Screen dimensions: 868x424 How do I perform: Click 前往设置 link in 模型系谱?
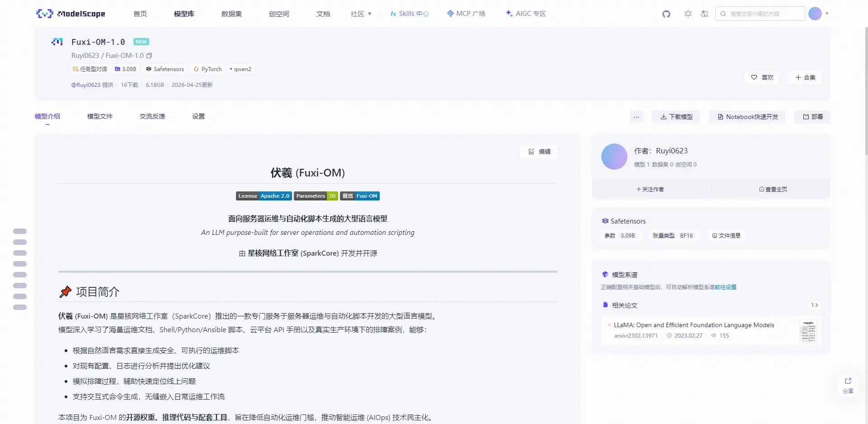coord(726,287)
